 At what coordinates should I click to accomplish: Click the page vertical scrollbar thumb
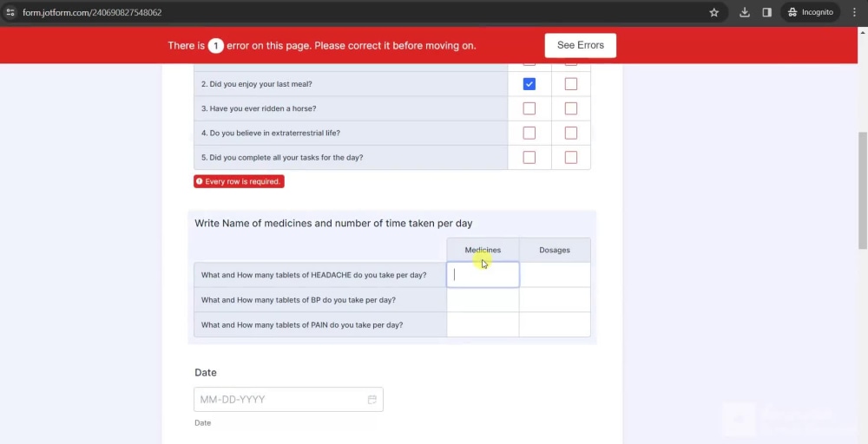pyautogui.click(x=863, y=191)
